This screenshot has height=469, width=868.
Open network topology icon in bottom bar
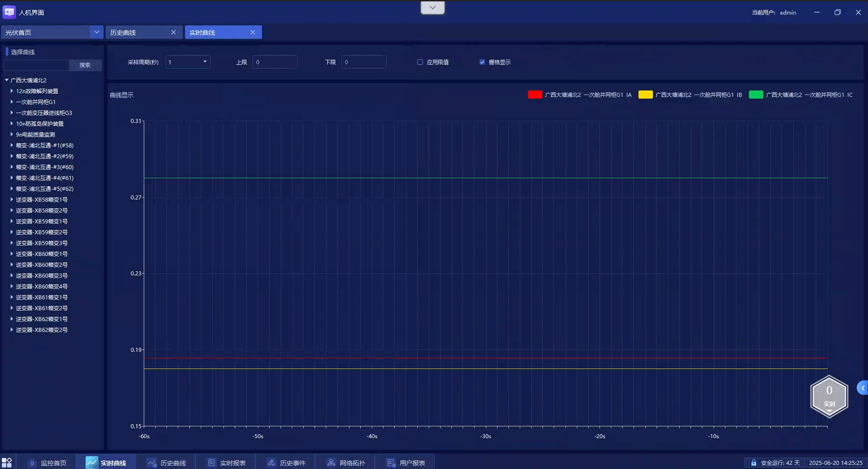pyautogui.click(x=331, y=462)
